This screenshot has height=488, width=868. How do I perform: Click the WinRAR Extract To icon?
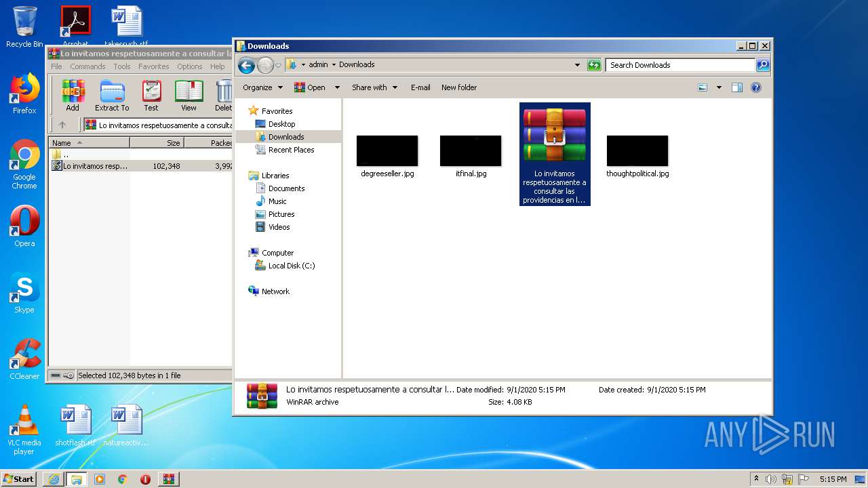[112, 96]
